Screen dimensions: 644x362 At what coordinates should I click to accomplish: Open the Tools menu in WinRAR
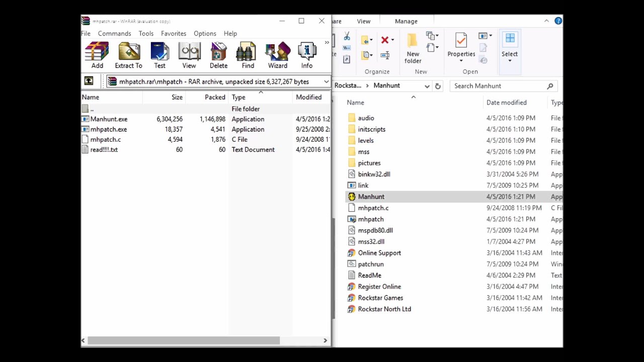pyautogui.click(x=146, y=33)
